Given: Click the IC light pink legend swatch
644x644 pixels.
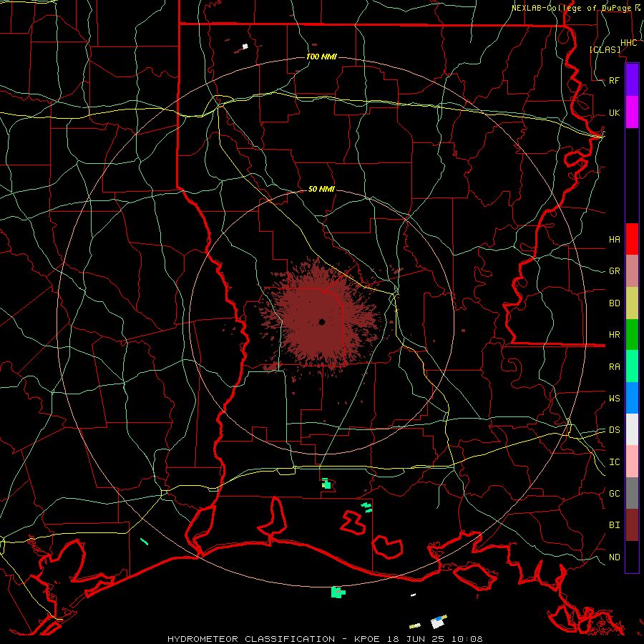Looking at the screenshot, I should tap(632, 462).
